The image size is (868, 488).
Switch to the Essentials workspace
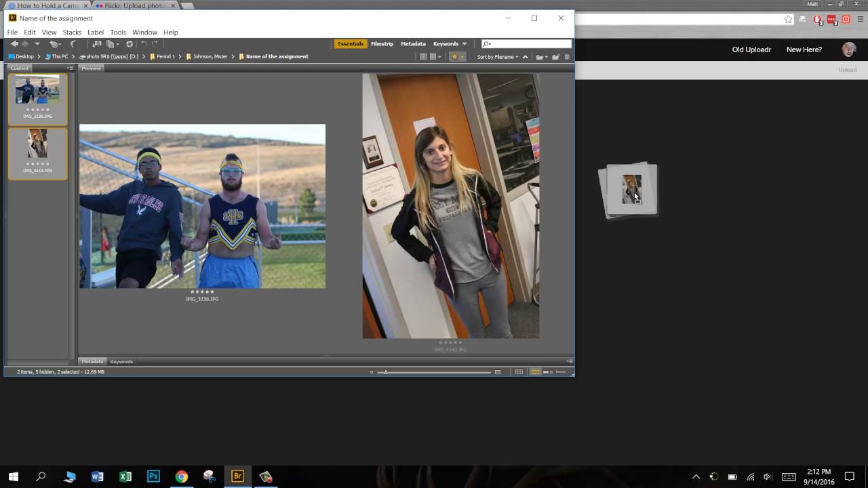[351, 44]
